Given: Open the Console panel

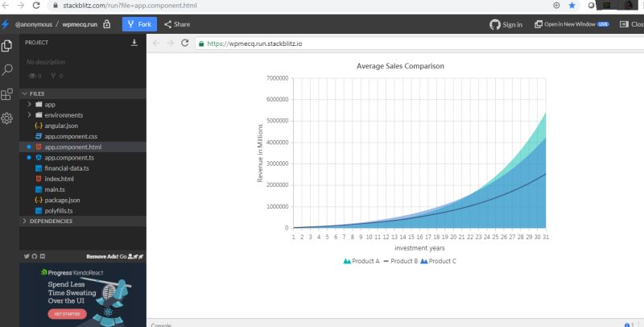Looking at the screenshot, I should (x=161, y=325).
